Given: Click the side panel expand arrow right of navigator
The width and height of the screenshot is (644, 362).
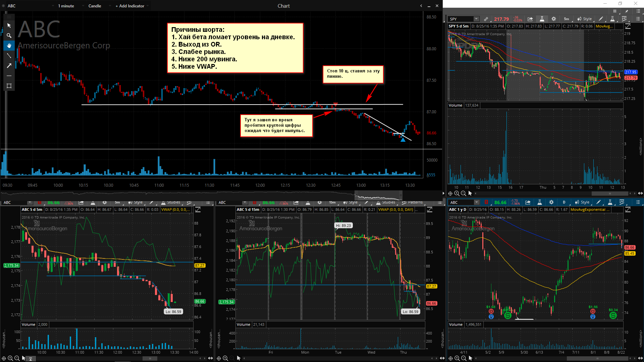Looking at the screenshot, I should pyautogui.click(x=443, y=193).
